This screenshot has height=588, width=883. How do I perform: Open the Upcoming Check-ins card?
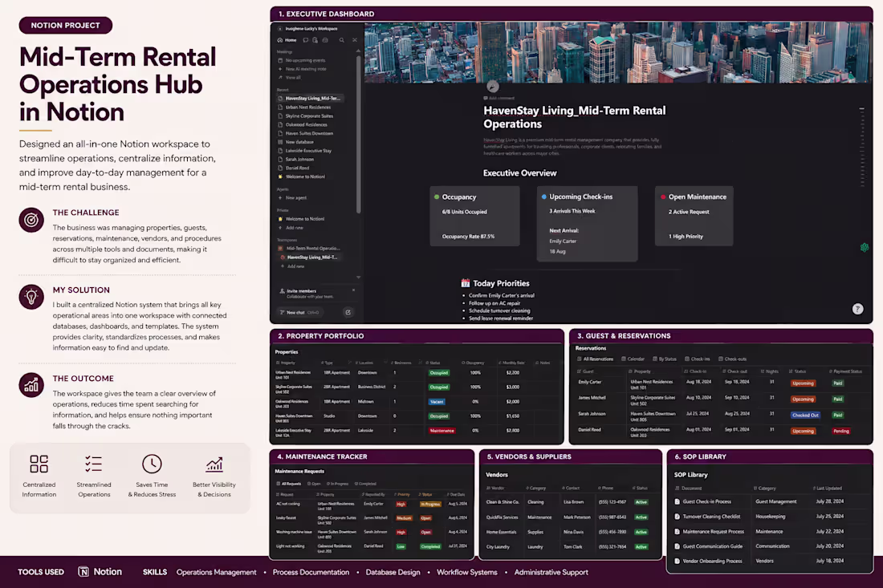pyautogui.click(x=588, y=223)
